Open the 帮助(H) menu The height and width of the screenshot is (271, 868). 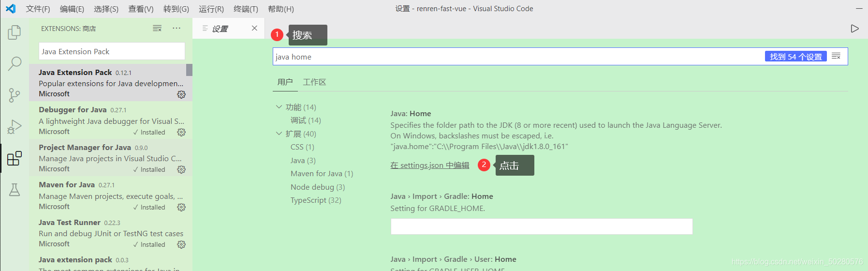point(281,9)
